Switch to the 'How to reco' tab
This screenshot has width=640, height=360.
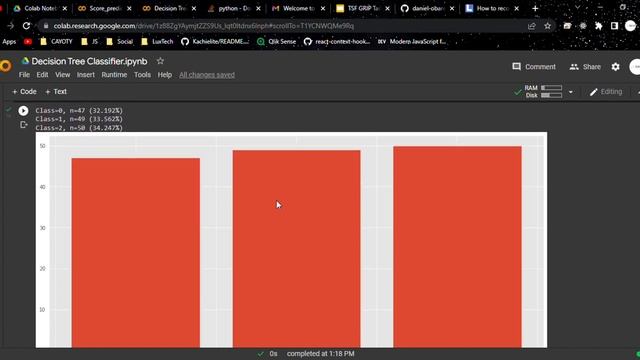492,8
